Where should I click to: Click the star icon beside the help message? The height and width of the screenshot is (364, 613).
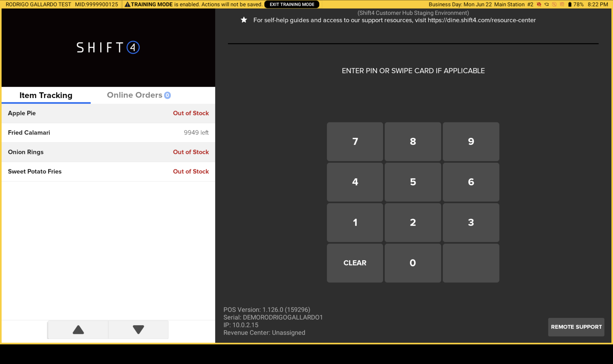point(244,20)
